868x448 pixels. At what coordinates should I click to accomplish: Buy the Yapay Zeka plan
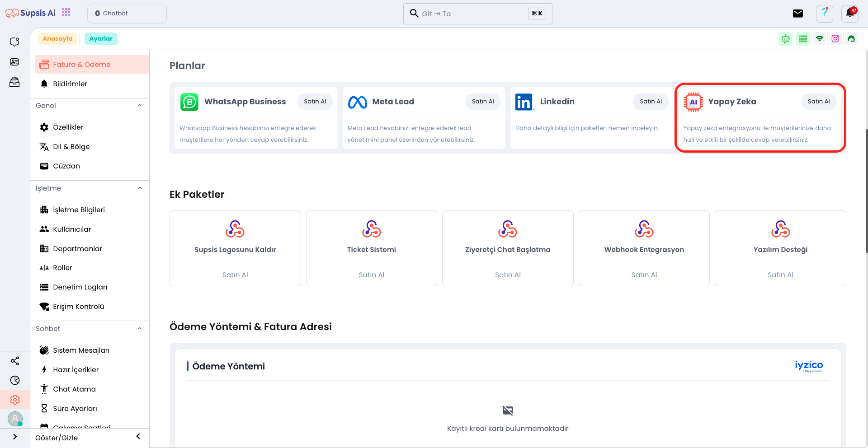(819, 102)
